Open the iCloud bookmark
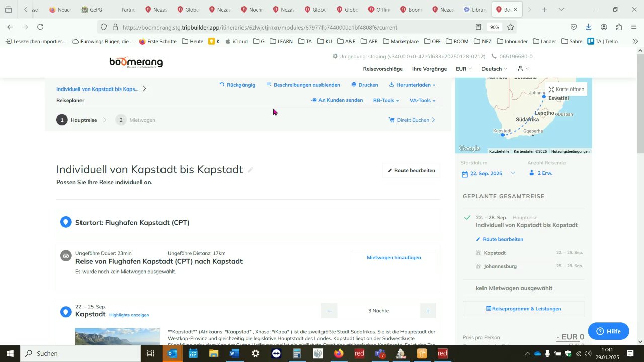 click(x=236, y=41)
